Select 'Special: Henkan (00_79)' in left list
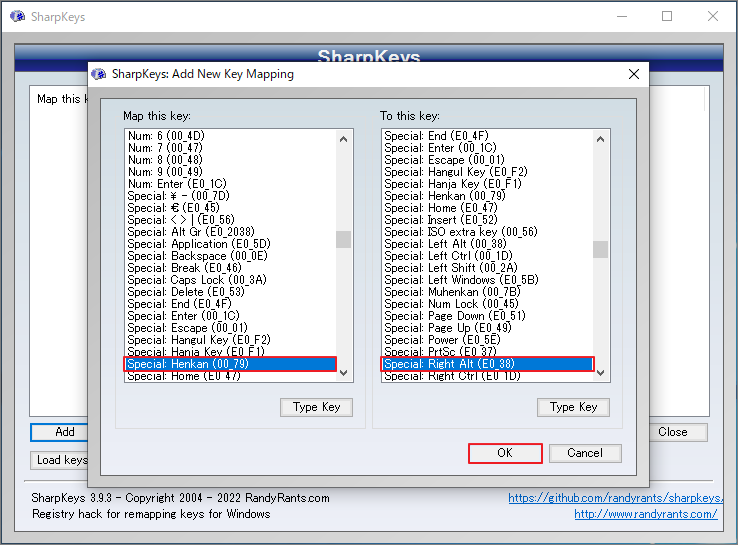 pyautogui.click(x=231, y=364)
